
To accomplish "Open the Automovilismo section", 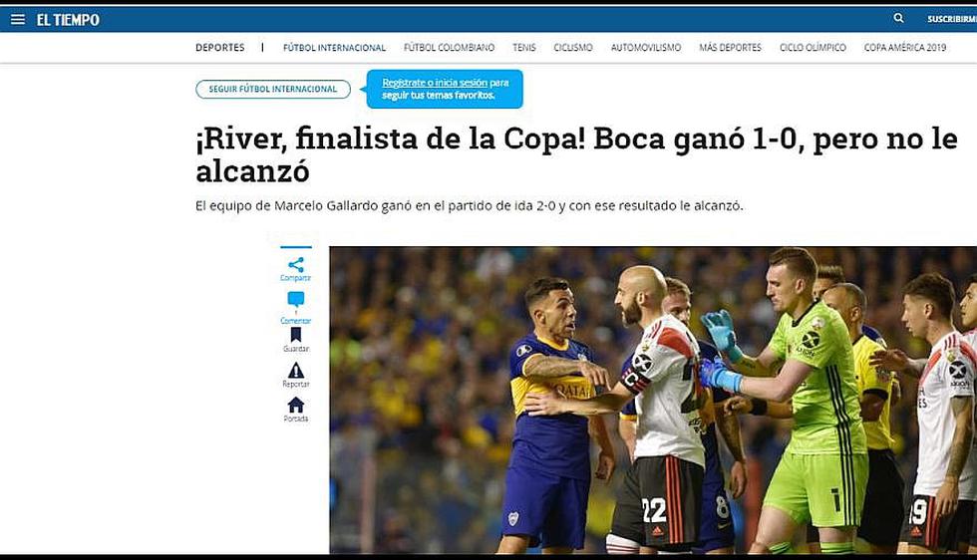I will point(646,48).
